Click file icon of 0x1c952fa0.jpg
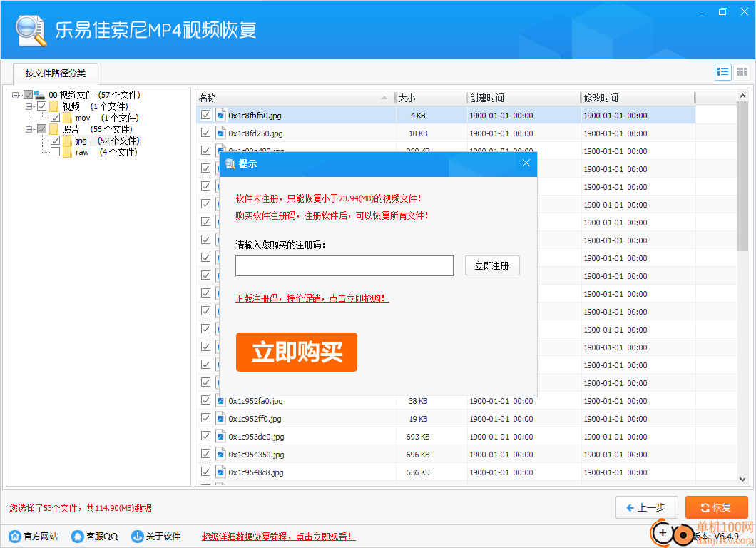756x548 pixels. coord(220,401)
